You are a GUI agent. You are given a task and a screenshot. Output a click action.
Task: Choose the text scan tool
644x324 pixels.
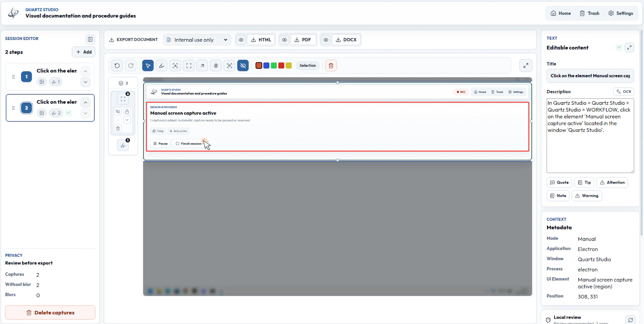(229, 66)
